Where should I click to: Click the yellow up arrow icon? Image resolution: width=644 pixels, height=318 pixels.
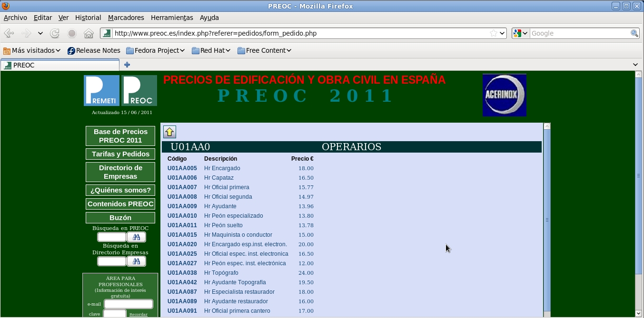click(170, 132)
